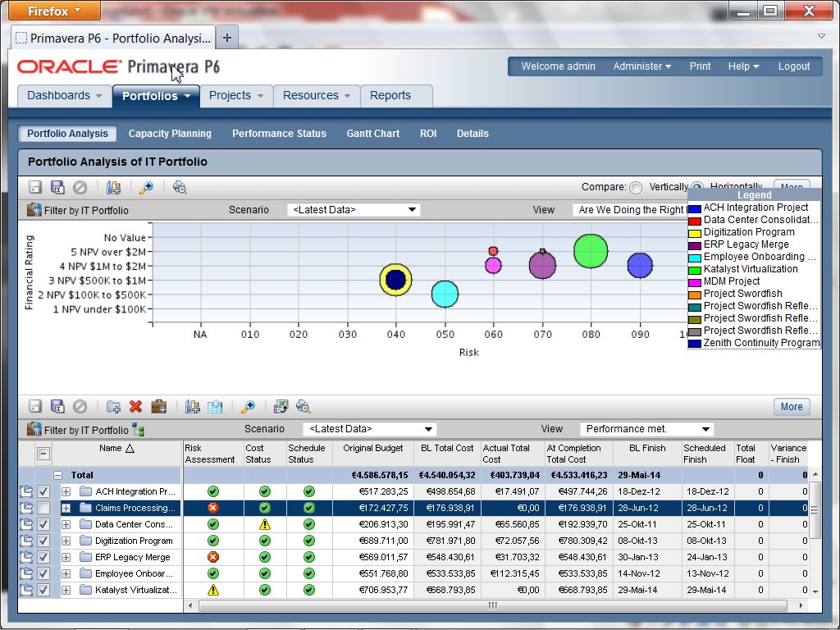Click Save As icon in the table toolbar
The image size is (840, 630).
tap(57, 407)
